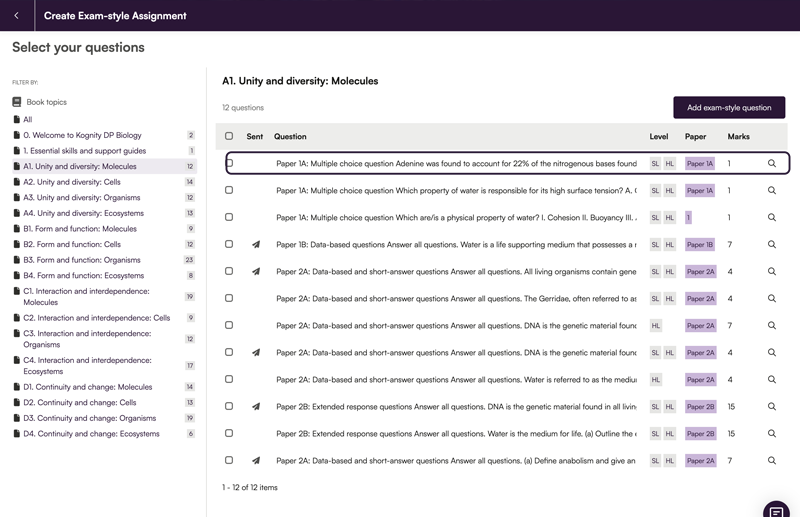The image size is (800, 517).
Task: Filter by D4. Continuity and change: Ecosystems
Action: pos(91,434)
